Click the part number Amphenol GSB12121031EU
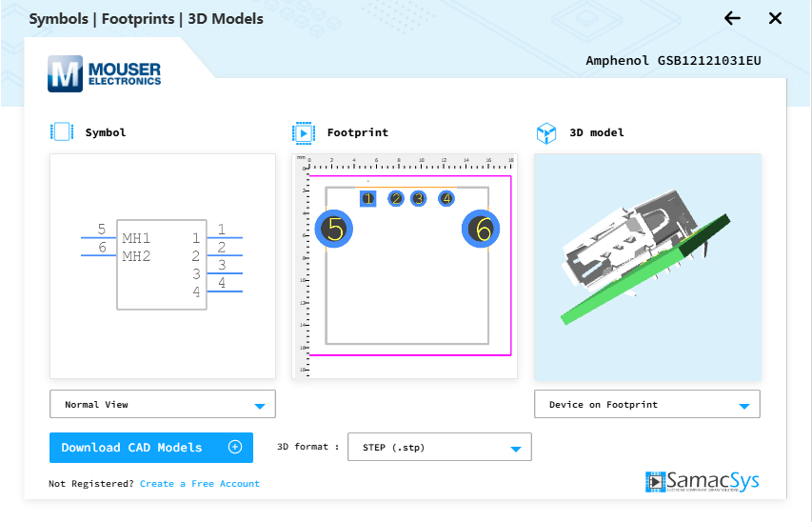The height and width of the screenshot is (522, 812). 673,61
